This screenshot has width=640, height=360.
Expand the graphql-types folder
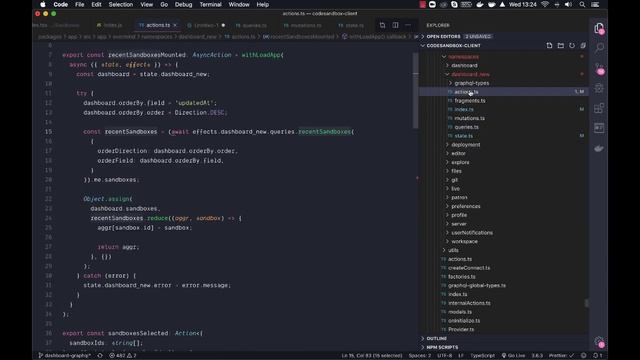point(471,83)
